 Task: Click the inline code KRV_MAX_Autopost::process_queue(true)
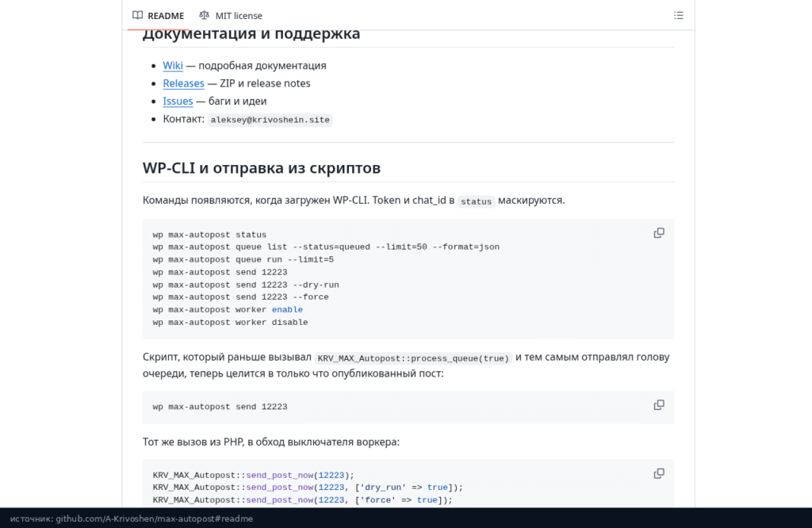click(413, 358)
